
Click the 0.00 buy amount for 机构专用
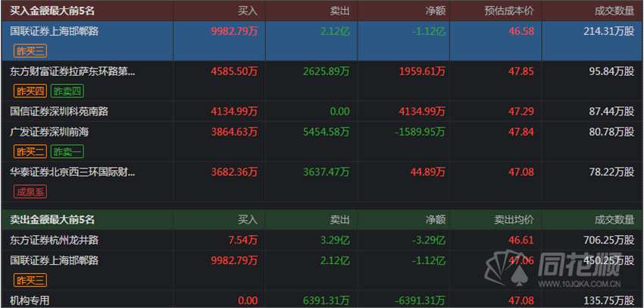[x=248, y=300]
